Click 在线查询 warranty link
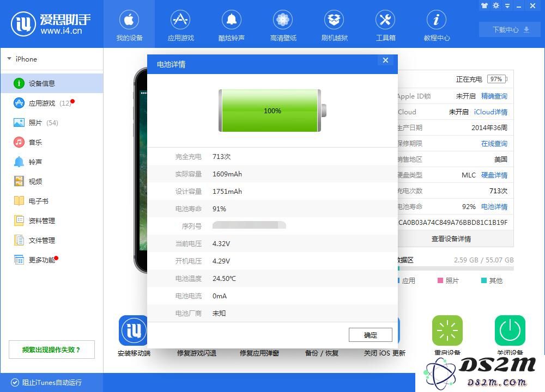 (494, 143)
